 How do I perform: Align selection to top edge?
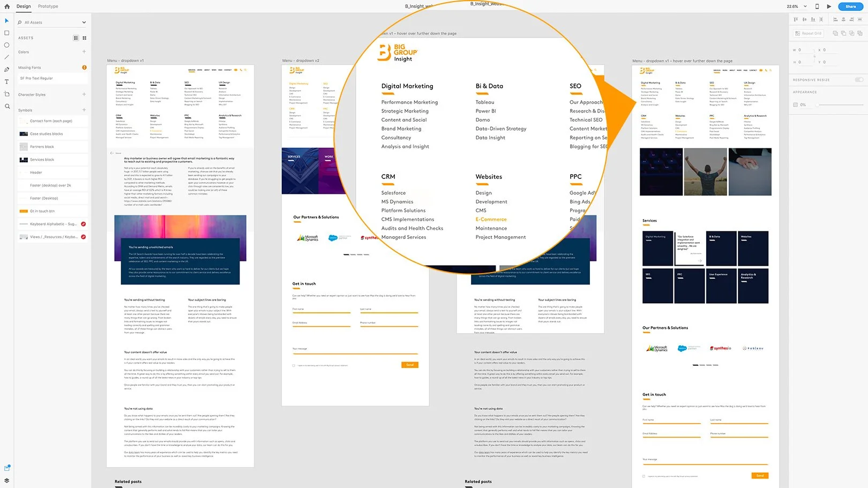coord(796,19)
